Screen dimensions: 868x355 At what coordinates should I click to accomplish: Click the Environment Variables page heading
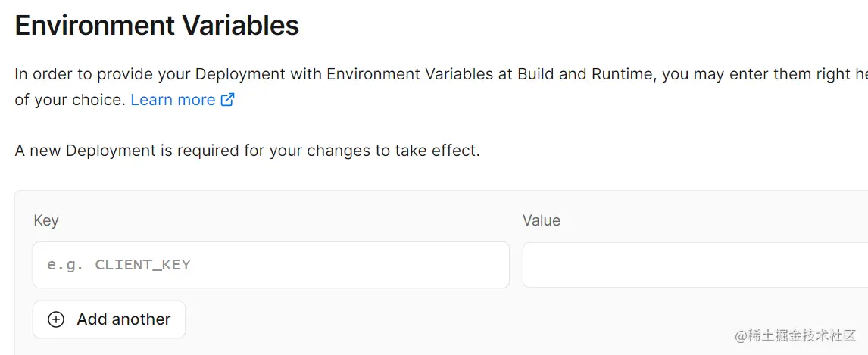(x=157, y=26)
